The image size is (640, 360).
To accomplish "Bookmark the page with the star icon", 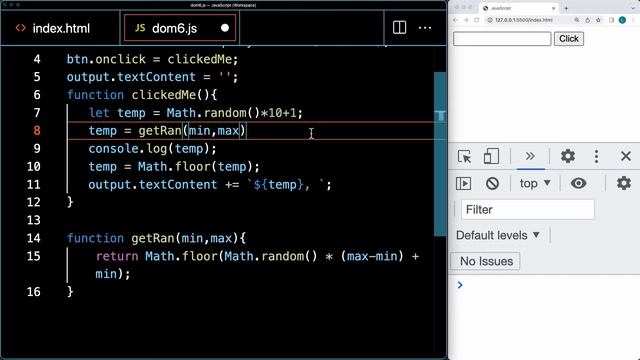I will [x=598, y=20].
